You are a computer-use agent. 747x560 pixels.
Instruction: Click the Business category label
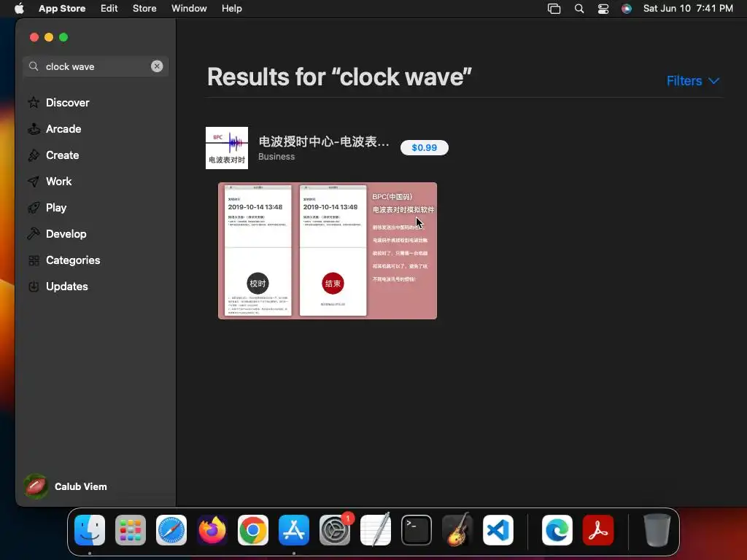pos(276,157)
